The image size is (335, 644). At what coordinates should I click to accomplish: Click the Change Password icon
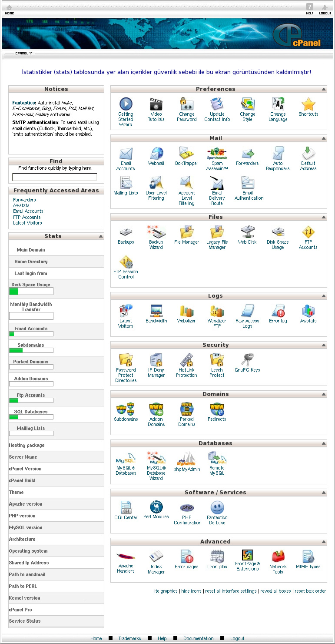(186, 104)
